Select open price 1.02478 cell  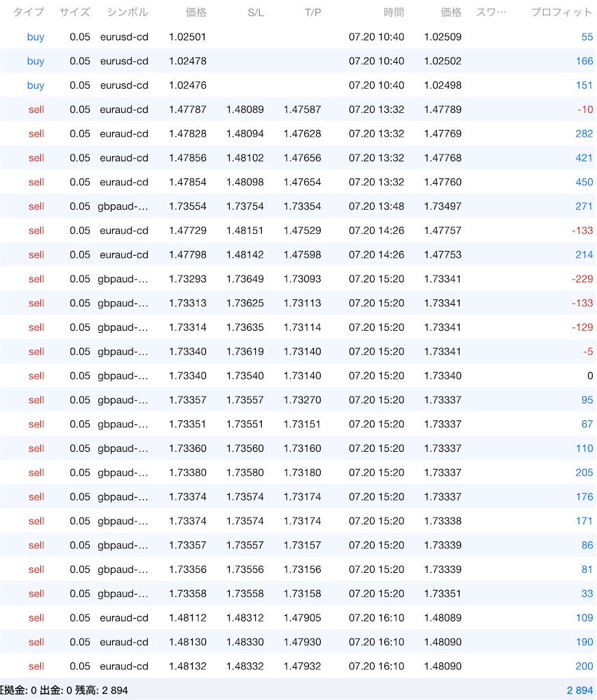click(x=187, y=61)
